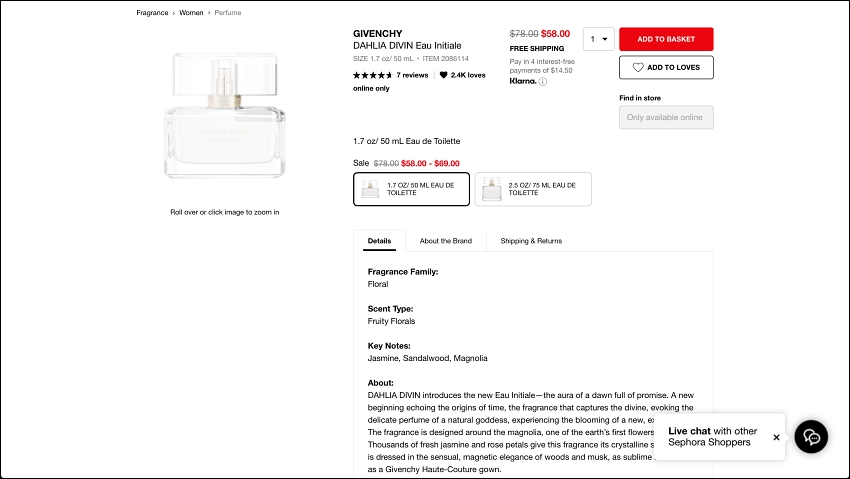Close the Live chat popup
This screenshot has height=479, width=850.
point(776,437)
